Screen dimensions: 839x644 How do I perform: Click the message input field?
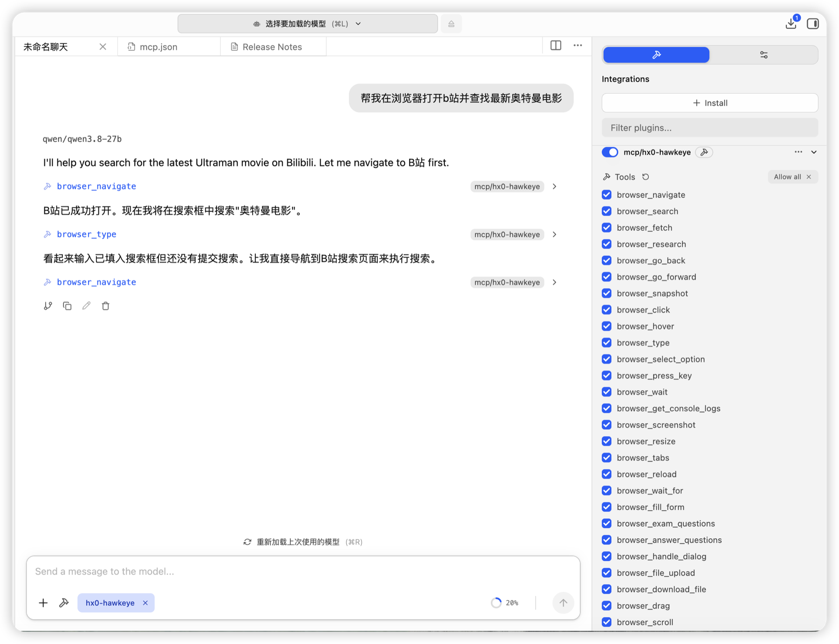(303, 571)
